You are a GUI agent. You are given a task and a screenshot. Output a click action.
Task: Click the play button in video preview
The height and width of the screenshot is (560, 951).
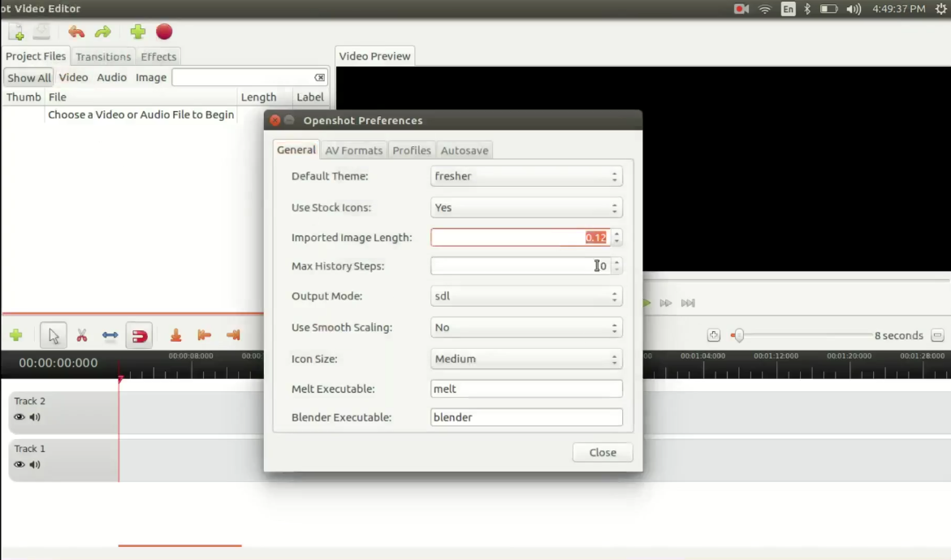646,303
